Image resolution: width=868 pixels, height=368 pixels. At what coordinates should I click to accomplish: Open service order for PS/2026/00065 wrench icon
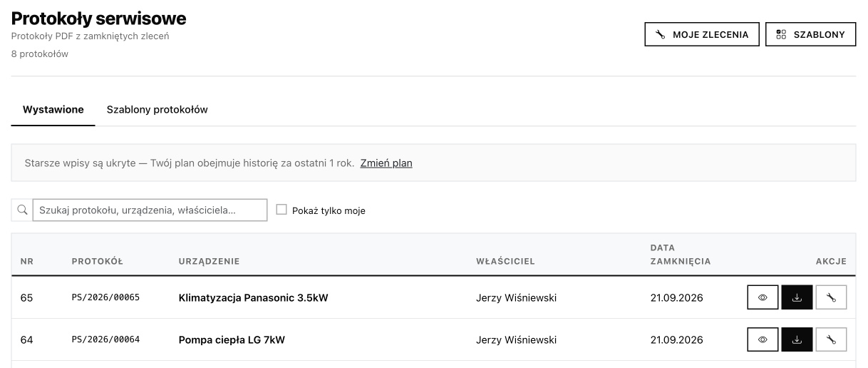click(x=830, y=297)
